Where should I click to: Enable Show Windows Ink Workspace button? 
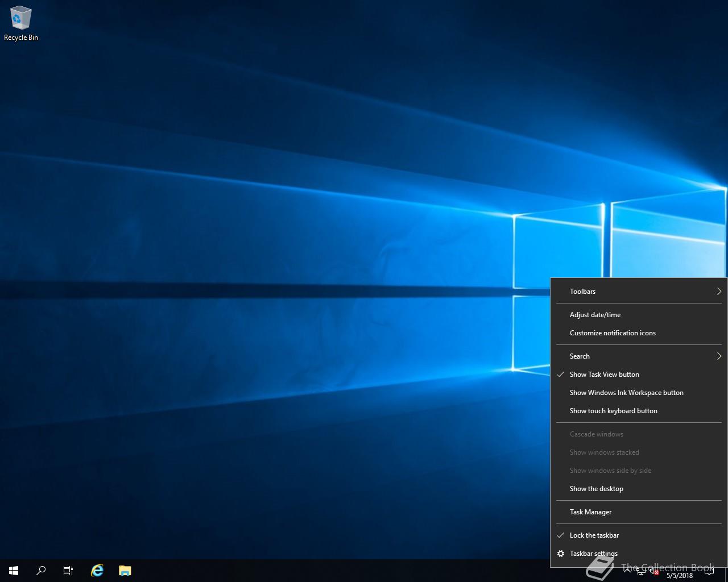click(x=639, y=393)
